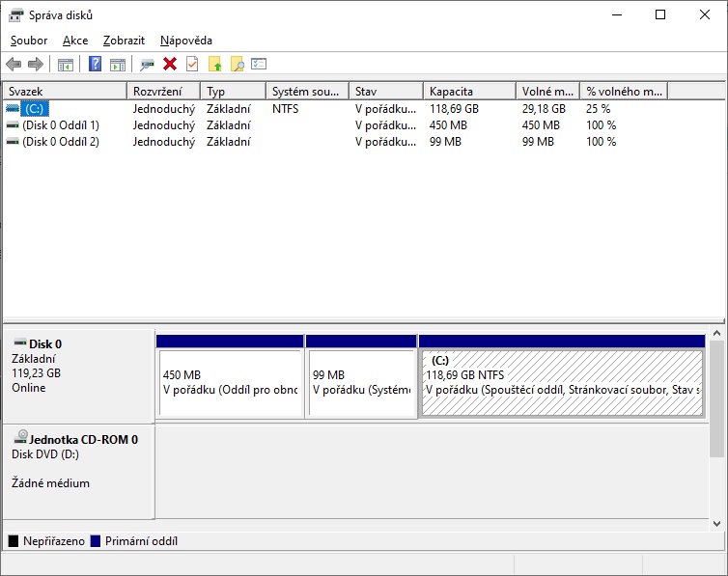728x576 pixels.
Task: Click the disk pane scroll down arrow
Action: (716, 524)
